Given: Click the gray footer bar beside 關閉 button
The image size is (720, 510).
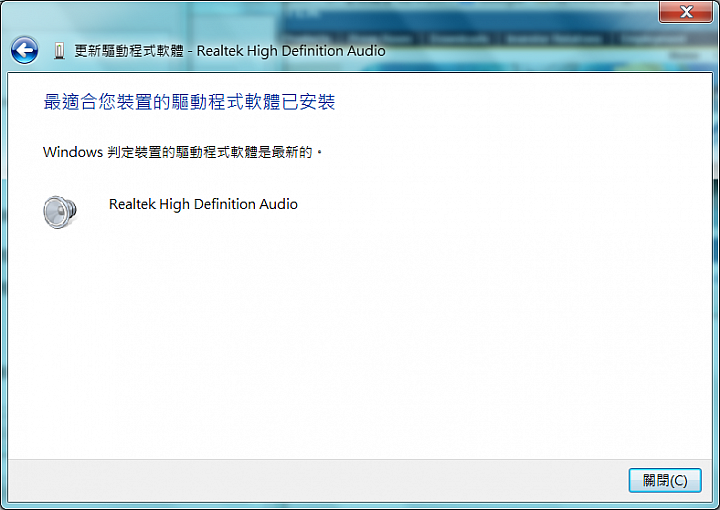Looking at the screenshot, I should (x=317, y=481).
